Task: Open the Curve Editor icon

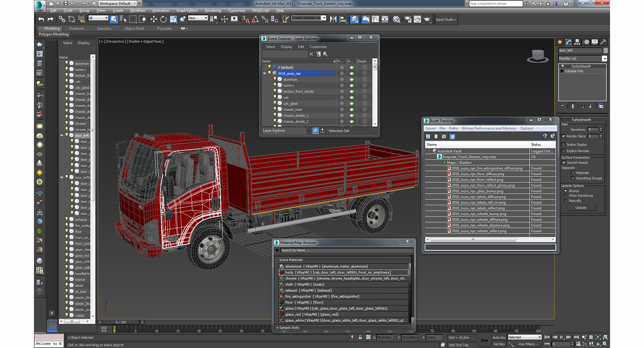Action: (x=375, y=19)
